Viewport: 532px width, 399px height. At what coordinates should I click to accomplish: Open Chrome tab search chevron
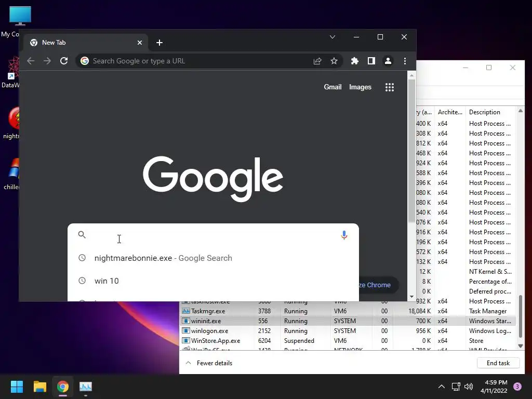332,37
